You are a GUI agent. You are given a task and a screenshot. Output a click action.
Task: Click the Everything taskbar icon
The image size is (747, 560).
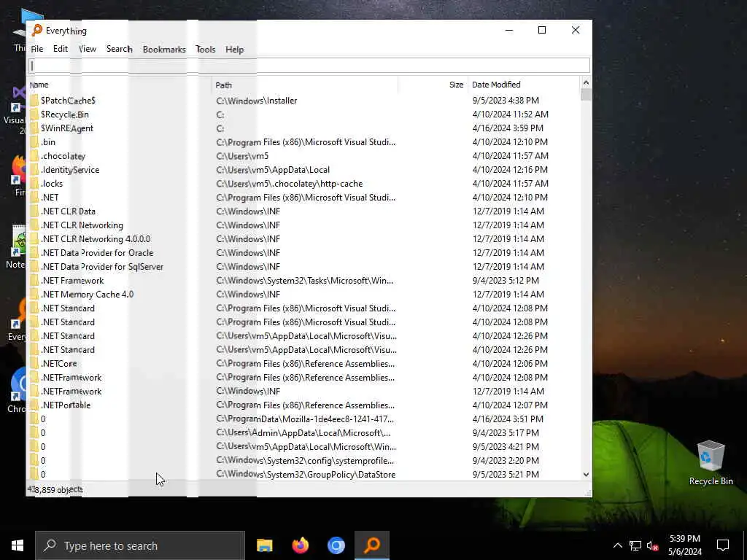pos(372,545)
